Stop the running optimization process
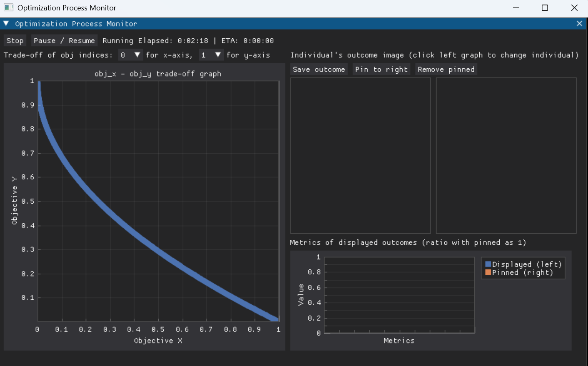588x366 pixels. 15,40
